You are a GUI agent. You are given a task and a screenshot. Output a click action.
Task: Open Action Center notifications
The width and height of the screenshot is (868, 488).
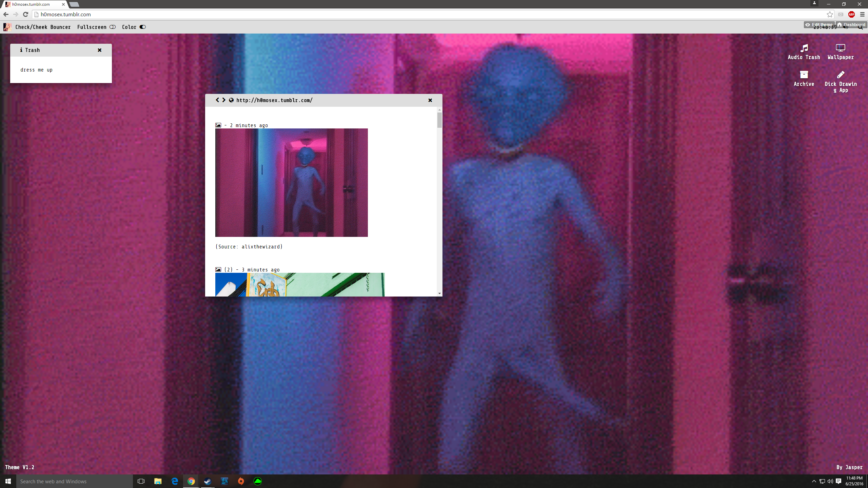tap(839, 481)
